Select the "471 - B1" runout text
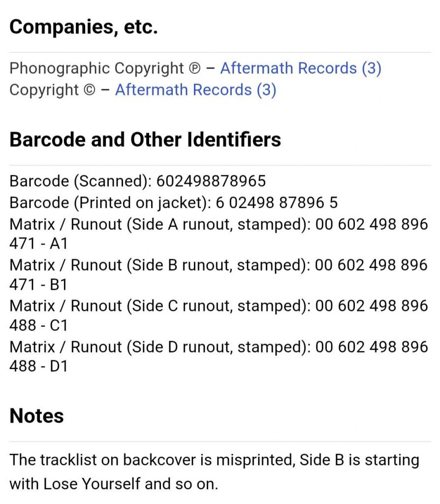Viewport: 440px width, 504px height. (x=38, y=285)
